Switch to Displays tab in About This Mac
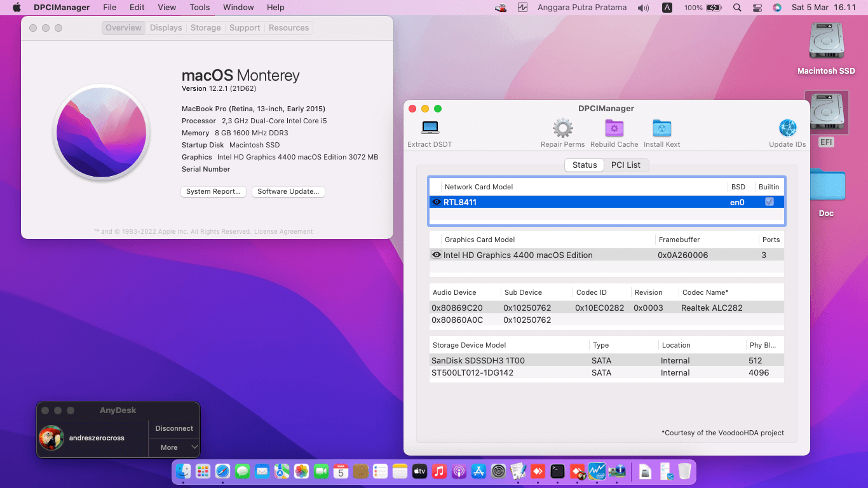Screen dimensions: 868x488 pos(166,28)
